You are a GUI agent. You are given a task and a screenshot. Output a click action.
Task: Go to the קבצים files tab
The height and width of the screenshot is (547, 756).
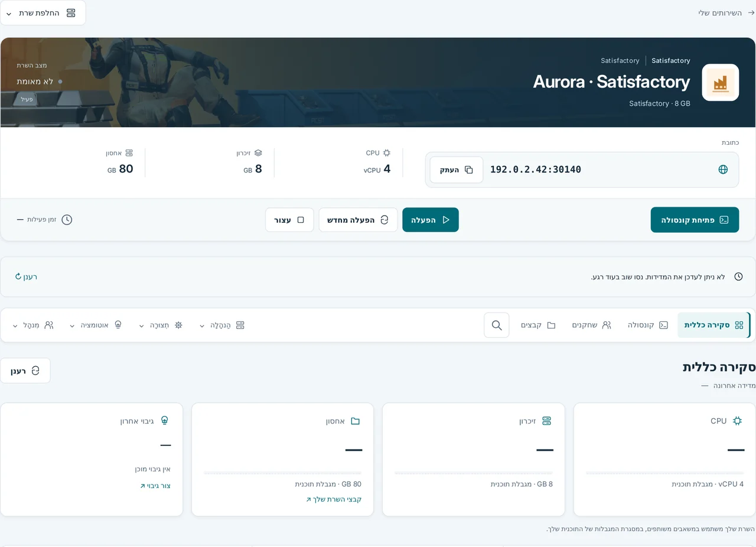tap(538, 325)
